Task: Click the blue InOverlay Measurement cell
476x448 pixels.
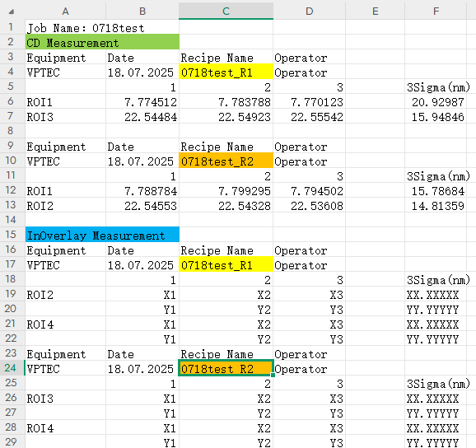Action: click(x=102, y=235)
